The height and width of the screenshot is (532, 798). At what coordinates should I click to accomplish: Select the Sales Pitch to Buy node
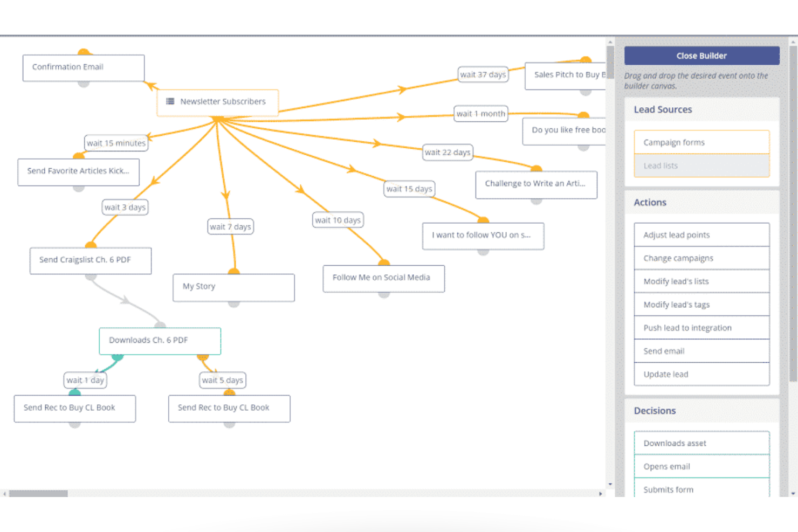(x=566, y=76)
